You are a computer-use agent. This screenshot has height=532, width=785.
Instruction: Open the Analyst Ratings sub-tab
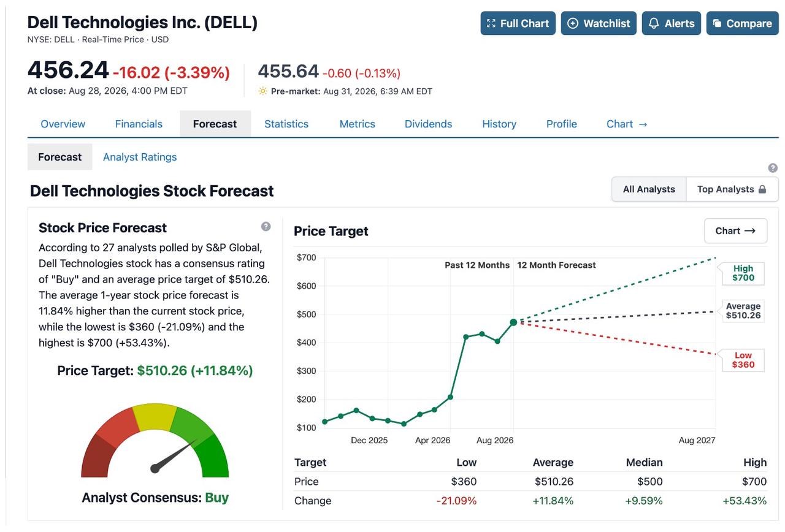[x=140, y=157]
